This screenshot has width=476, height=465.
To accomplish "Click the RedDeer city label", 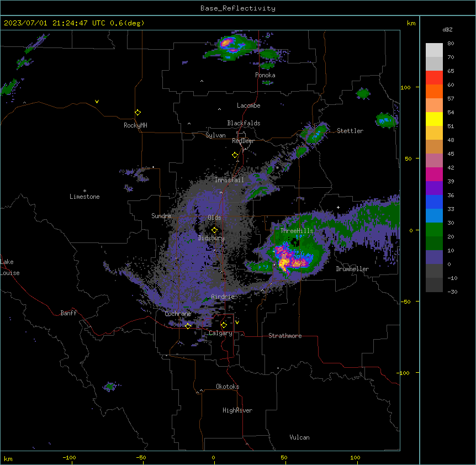I will coord(243,141).
